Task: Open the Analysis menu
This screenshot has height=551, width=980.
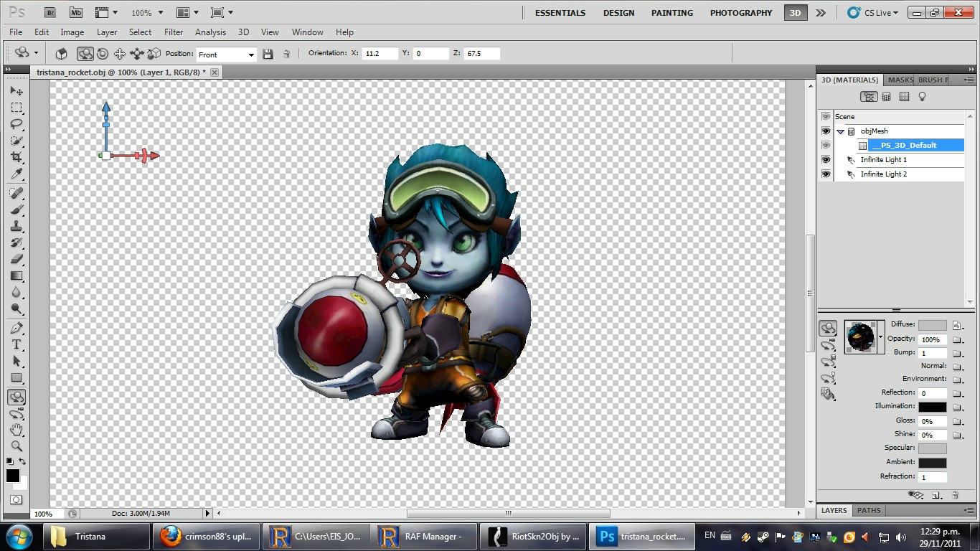Action: pyautogui.click(x=210, y=32)
